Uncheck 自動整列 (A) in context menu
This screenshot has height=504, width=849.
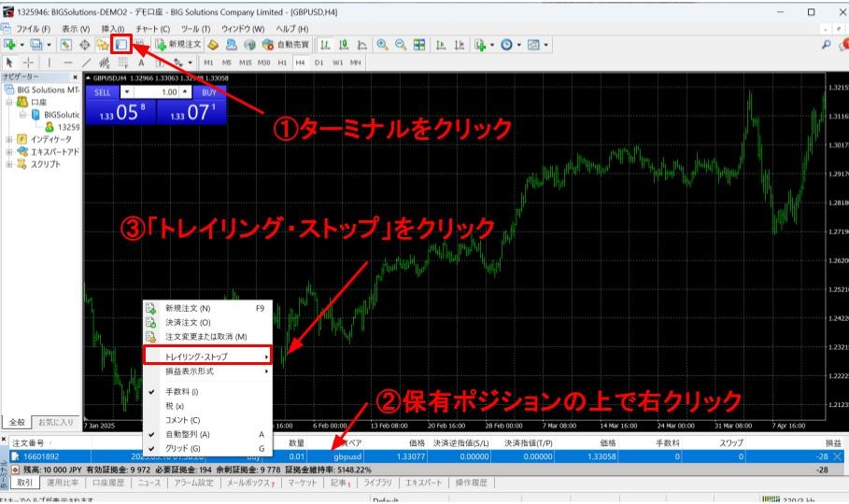208,434
